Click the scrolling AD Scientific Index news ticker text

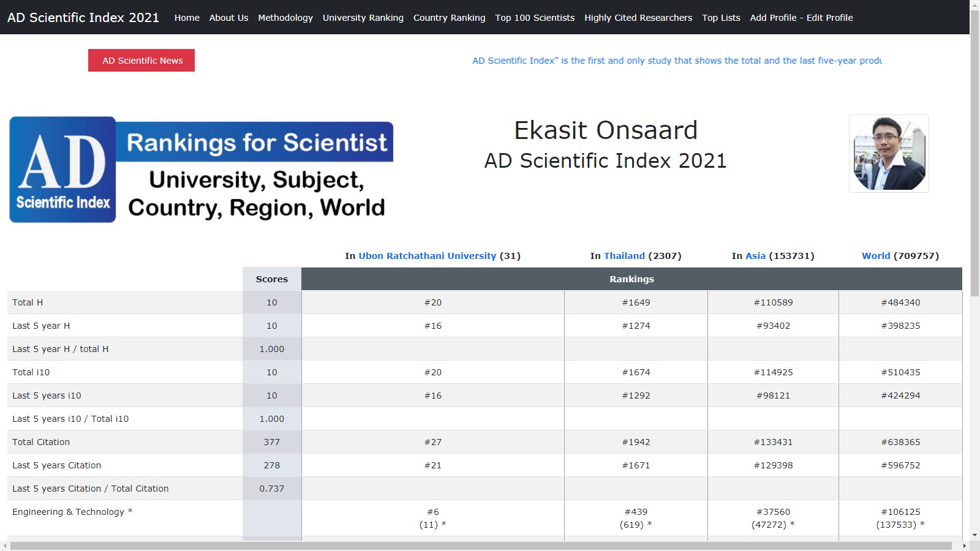pyautogui.click(x=677, y=61)
